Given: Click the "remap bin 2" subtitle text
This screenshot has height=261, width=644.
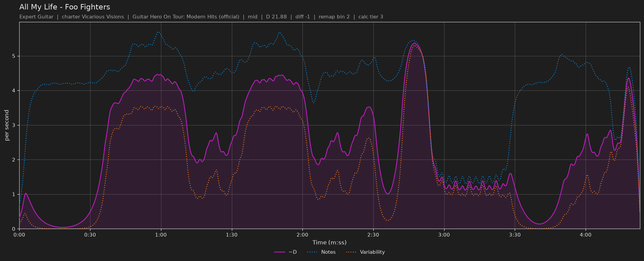Looking at the screenshot, I should click(x=334, y=17).
